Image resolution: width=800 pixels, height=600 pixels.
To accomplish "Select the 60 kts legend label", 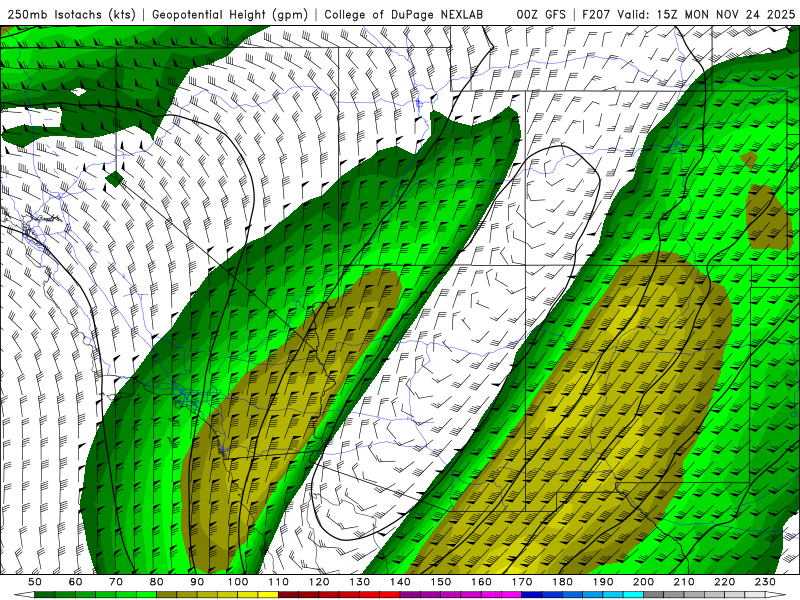I will (76, 582).
